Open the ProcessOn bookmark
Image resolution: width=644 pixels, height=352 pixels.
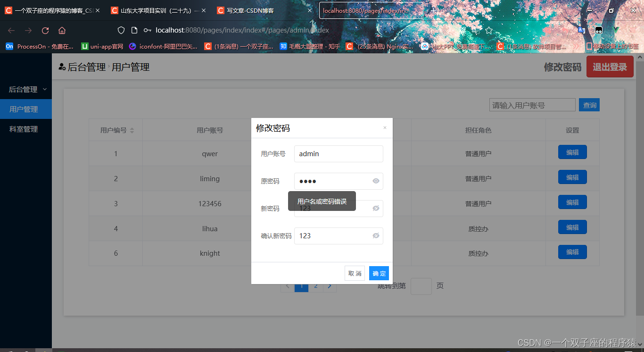coord(40,46)
